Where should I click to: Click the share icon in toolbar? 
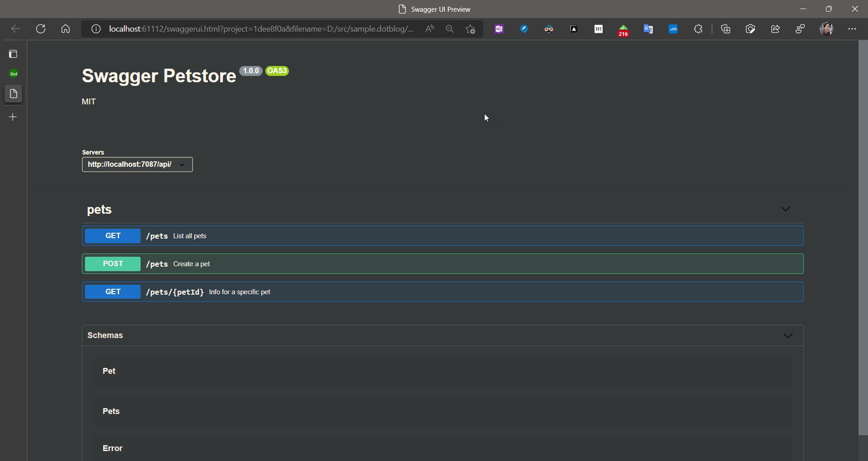(775, 29)
